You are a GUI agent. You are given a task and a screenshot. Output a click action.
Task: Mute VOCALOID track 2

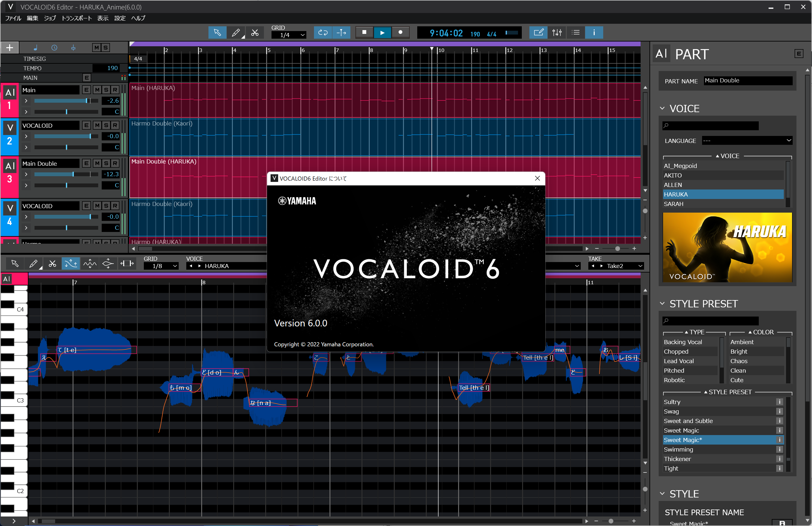97,125
